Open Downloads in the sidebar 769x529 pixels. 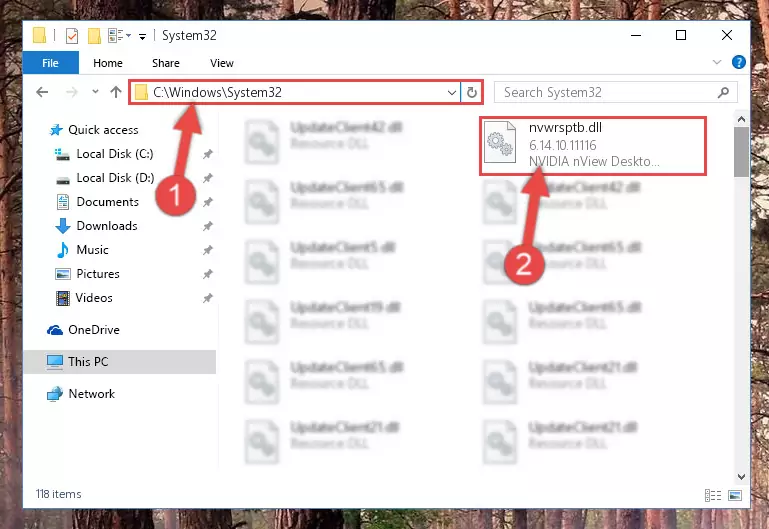pos(106,226)
